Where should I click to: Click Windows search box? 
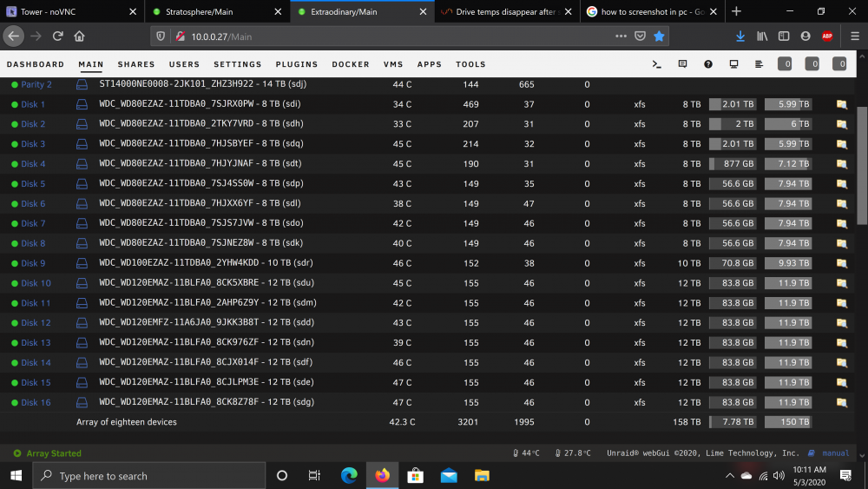[x=149, y=476]
